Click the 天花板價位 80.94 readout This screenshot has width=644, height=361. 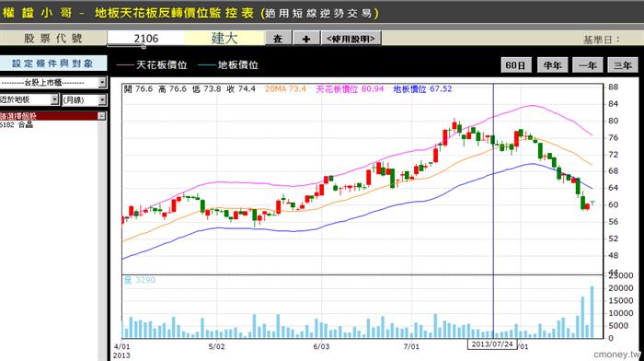pyautogui.click(x=350, y=88)
